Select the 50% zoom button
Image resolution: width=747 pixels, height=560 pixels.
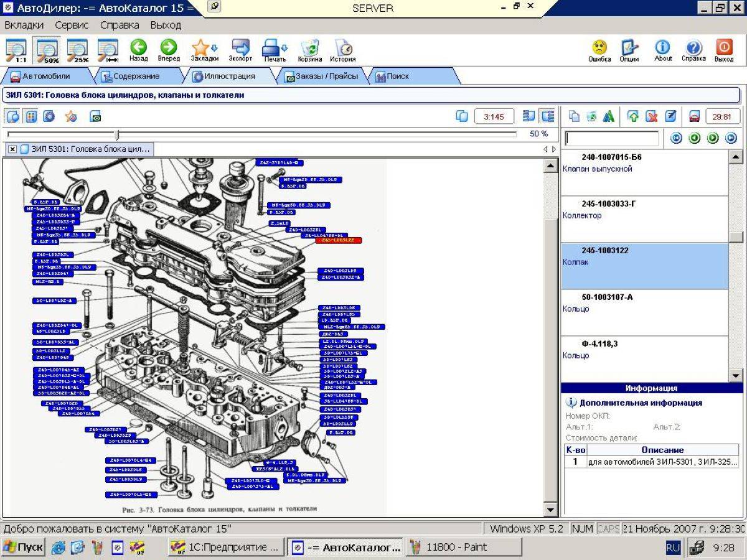[47, 50]
